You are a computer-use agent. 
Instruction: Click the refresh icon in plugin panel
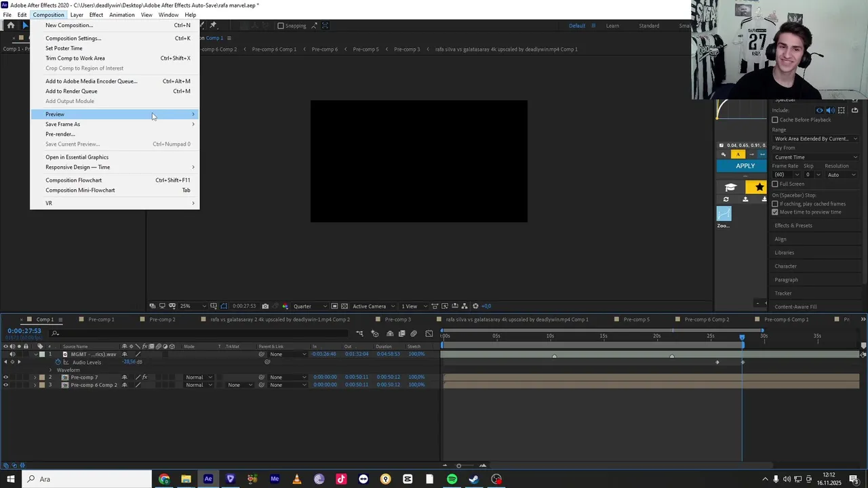726,200
